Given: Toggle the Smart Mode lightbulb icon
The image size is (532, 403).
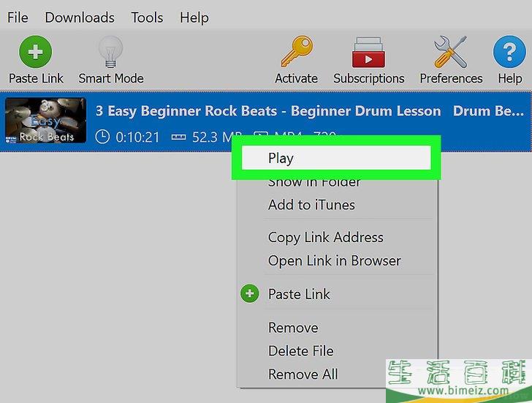Looking at the screenshot, I should 110,53.
